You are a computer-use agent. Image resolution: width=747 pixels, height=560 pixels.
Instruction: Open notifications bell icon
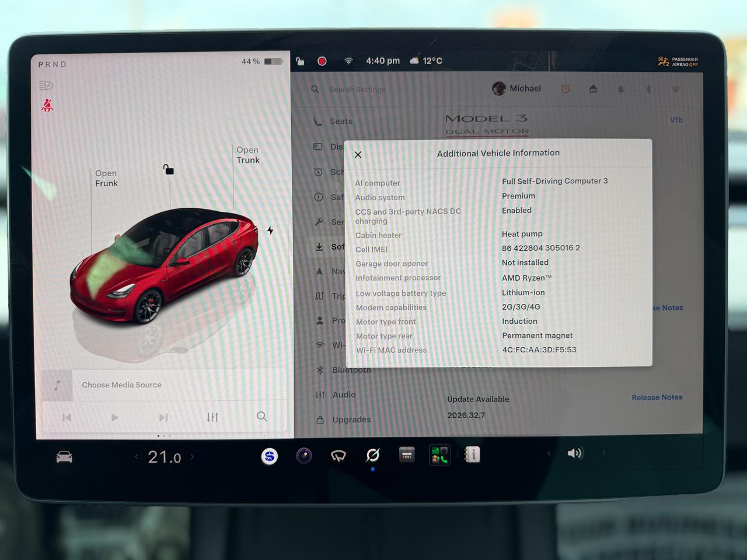(x=620, y=89)
